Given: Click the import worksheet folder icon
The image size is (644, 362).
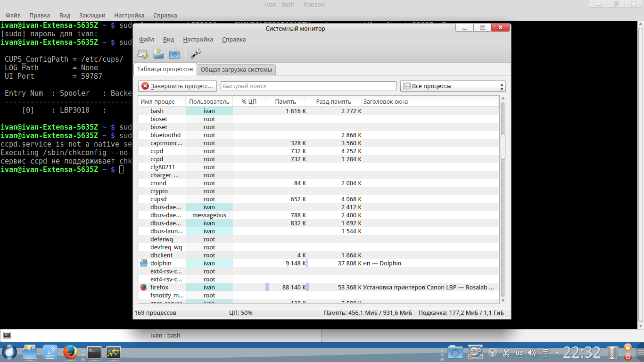Looking at the screenshot, I should [x=158, y=54].
